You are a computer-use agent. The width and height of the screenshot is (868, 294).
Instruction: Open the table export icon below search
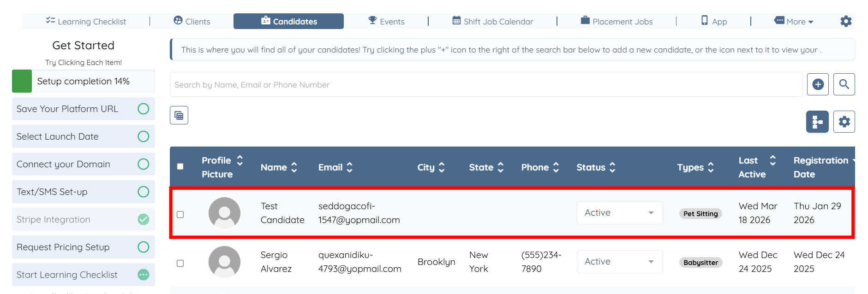tap(179, 115)
